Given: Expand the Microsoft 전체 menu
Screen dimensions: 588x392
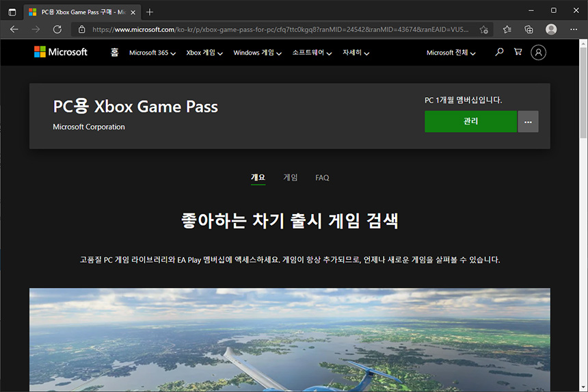Looking at the screenshot, I should point(451,53).
